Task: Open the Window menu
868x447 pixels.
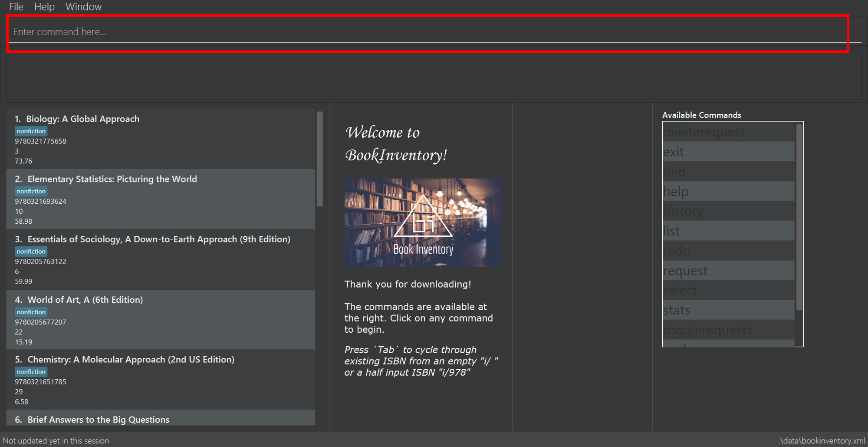Action: [x=83, y=7]
